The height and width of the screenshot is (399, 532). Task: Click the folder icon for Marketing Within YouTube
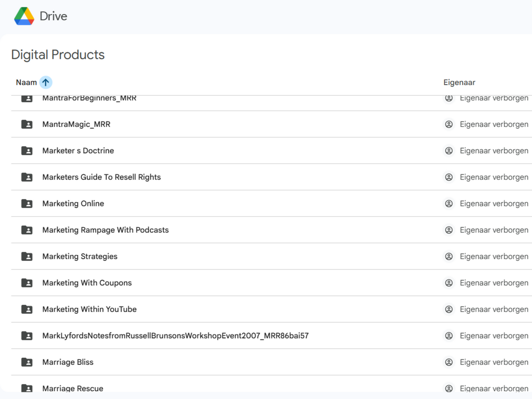[27, 310]
